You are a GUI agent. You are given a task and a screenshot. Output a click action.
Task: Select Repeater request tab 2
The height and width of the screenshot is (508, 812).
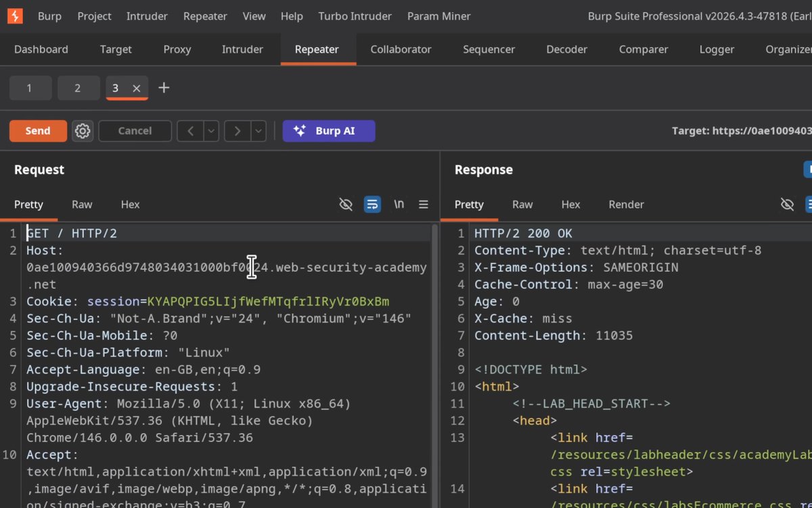(78, 88)
